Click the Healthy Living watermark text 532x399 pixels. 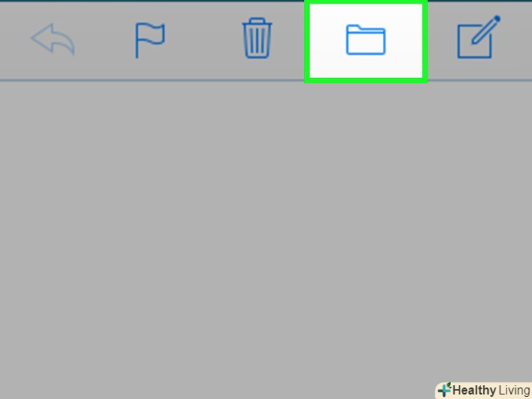click(491, 390)
